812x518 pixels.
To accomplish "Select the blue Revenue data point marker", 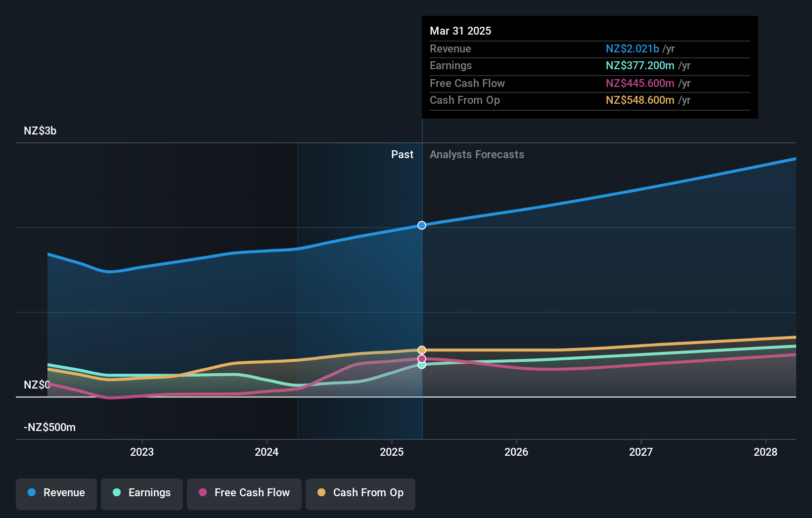I will tap(421, 225).
